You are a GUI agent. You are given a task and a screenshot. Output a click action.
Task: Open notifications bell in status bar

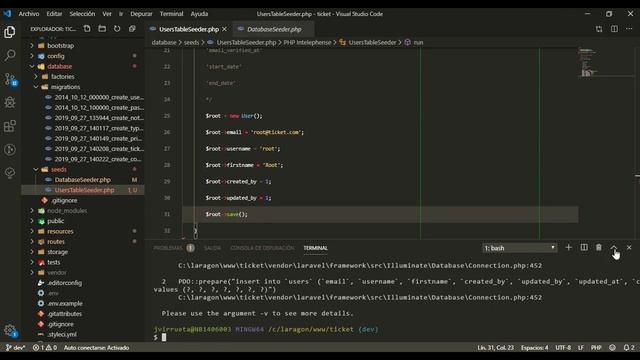629,347
